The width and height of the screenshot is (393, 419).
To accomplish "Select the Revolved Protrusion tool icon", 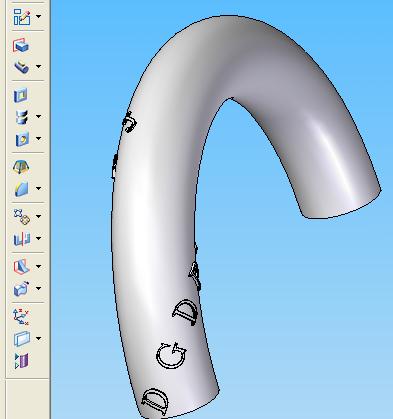I will coord(22,67).
